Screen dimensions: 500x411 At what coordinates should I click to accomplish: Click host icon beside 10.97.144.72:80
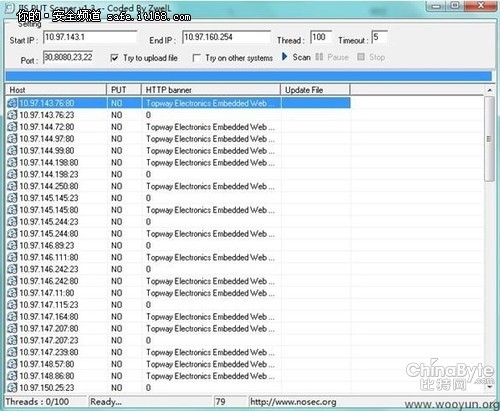click(x=12, y=127)
